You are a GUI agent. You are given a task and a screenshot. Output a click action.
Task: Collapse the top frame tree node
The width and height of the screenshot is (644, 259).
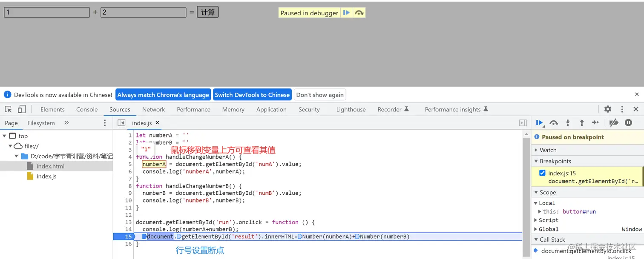tap(4, 136)
